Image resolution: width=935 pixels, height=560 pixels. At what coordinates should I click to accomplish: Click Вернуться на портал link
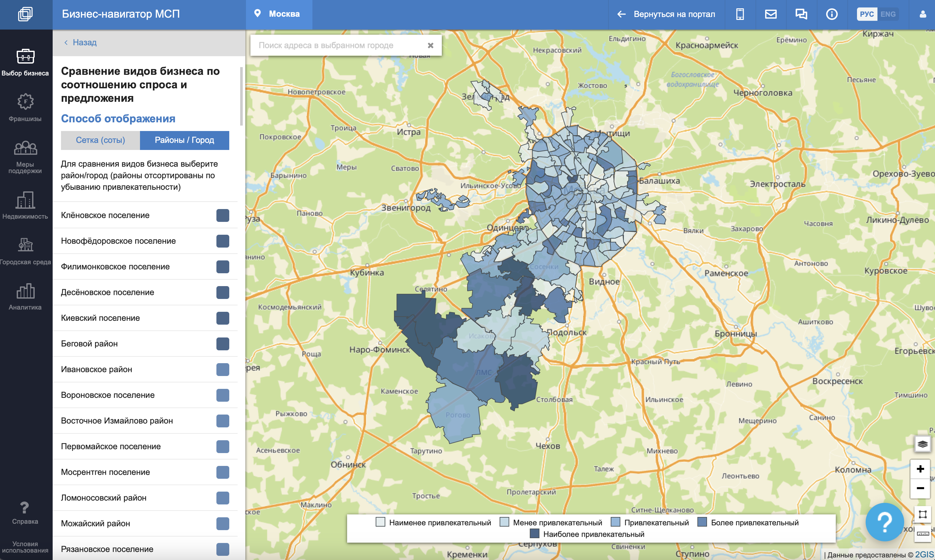(x=666, y=14)
